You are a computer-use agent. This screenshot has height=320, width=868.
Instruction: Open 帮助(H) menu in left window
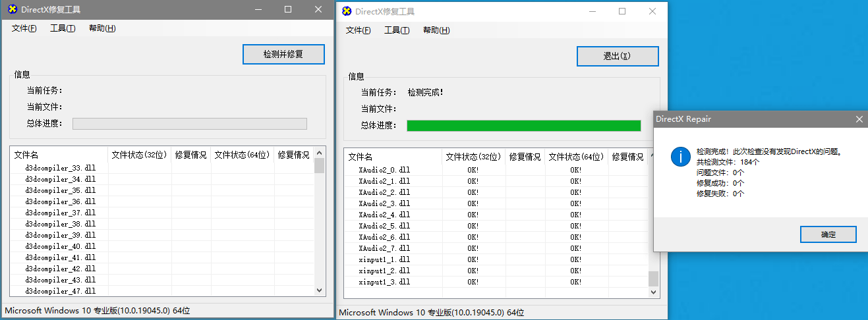click(x=102, y=28)
